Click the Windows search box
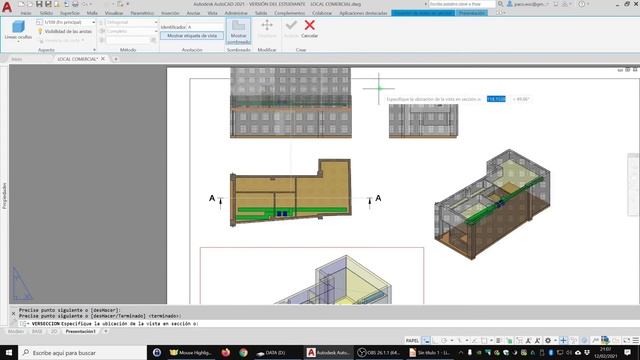 click(83, 352)
